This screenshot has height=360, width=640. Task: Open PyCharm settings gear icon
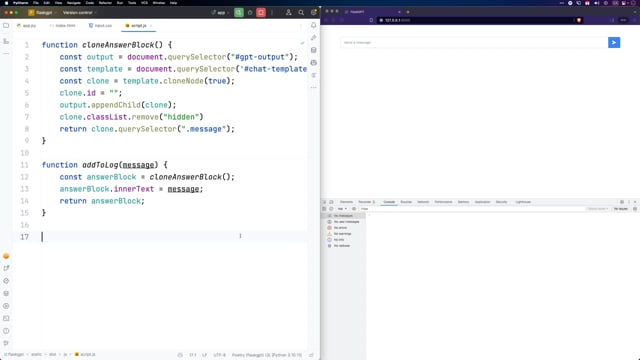tap(313, 13)
